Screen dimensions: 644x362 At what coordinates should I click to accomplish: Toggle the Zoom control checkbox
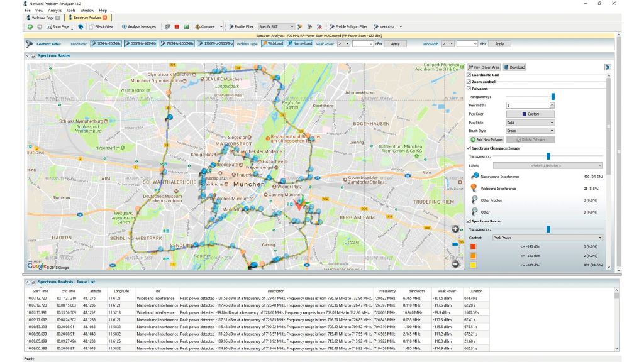(469, 82)
